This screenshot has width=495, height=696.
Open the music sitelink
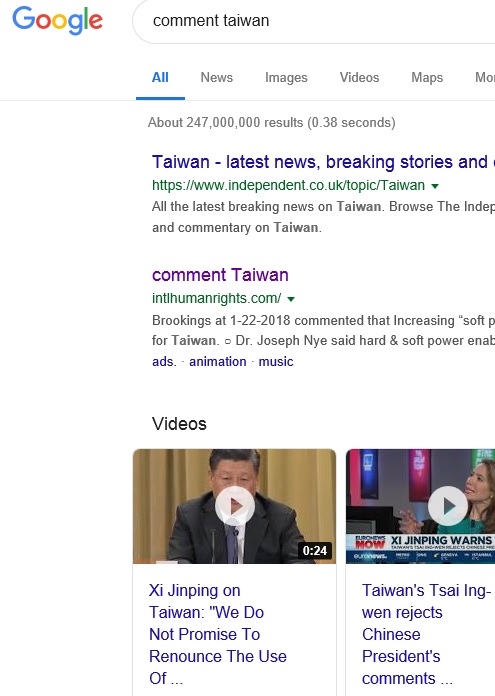(x=276, y=362)
